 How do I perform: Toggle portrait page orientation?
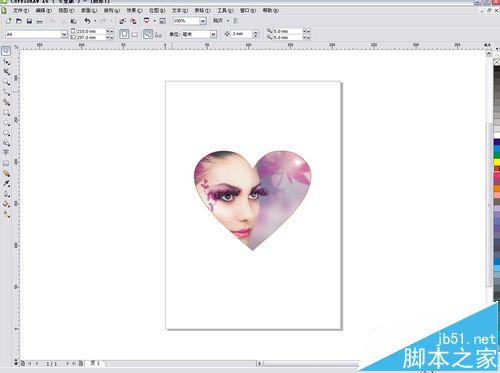tap(124, 34)
